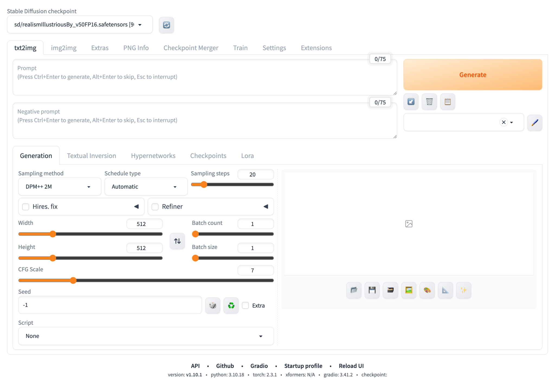
Task: Open the Sampling method dropdown
Action: [59, 186]
